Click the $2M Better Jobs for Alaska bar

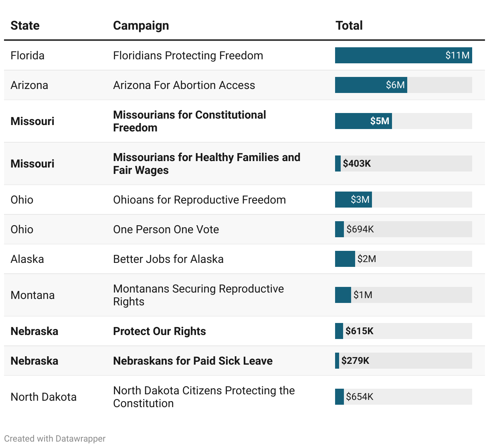point(345,259)
